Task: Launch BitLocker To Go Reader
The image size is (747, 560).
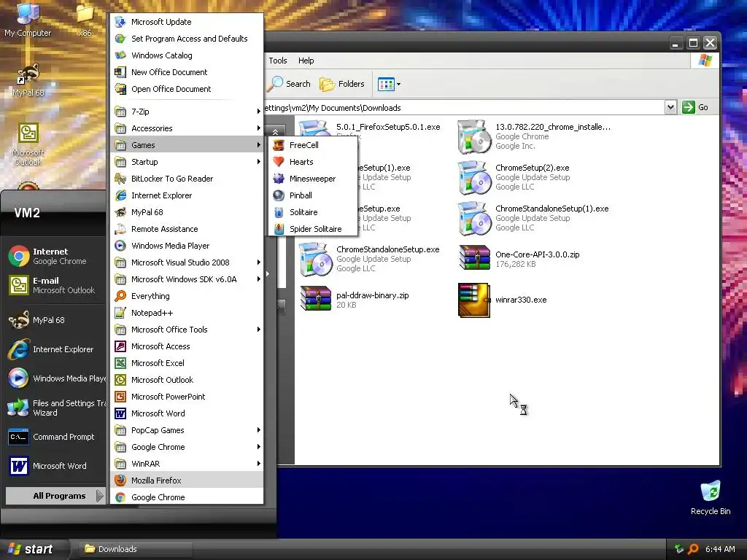Action: point(187,179)
